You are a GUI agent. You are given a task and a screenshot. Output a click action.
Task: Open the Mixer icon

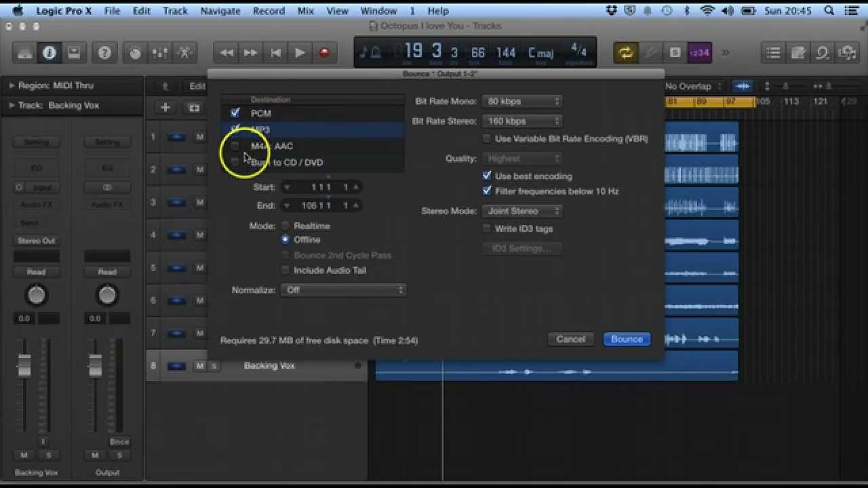(160, 52)
